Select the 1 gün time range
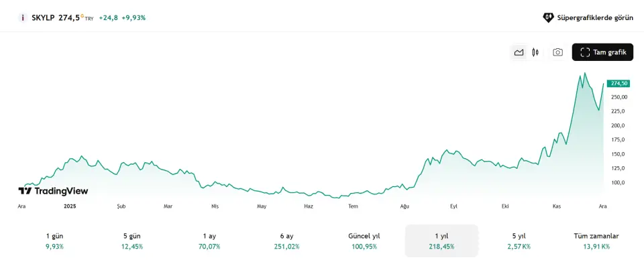Image resolution: width=644 pixels, height=270 pixels. [x=54, y=241]
